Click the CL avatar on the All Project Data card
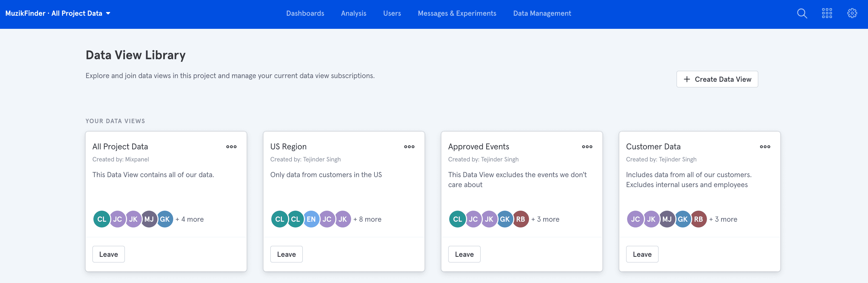Viewport: 868px width, 283px height. 102,219
